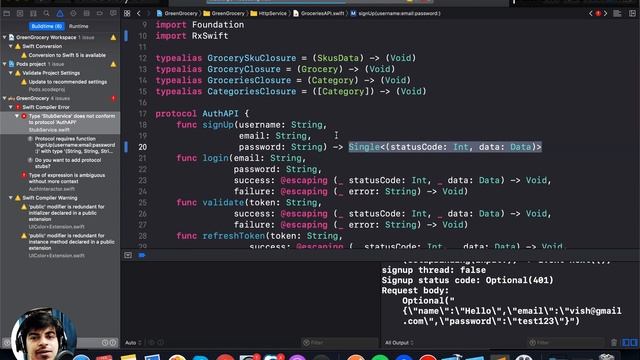Collapse Pods project issues group
The height and width of the screenshot is (360, 640).
(4, 64)
